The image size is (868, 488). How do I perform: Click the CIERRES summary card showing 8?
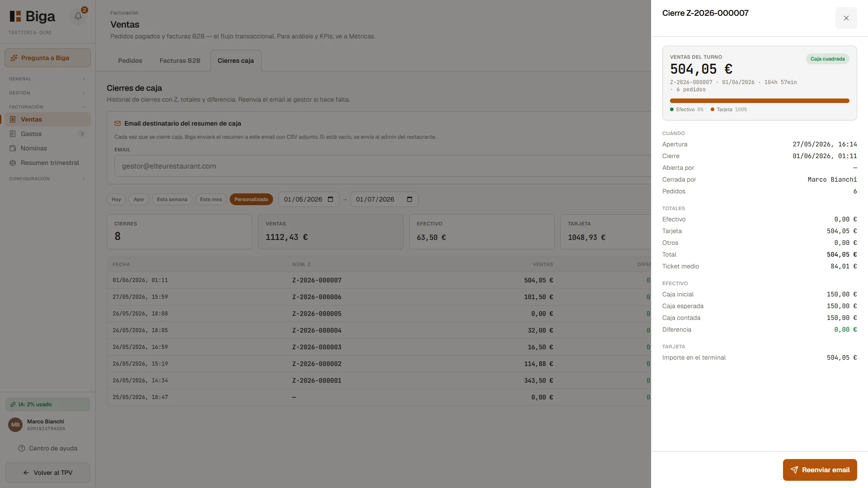coord(179,232)
